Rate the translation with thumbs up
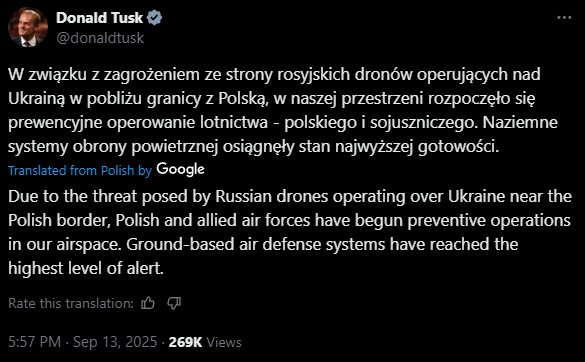 click(x=148, y=303)
